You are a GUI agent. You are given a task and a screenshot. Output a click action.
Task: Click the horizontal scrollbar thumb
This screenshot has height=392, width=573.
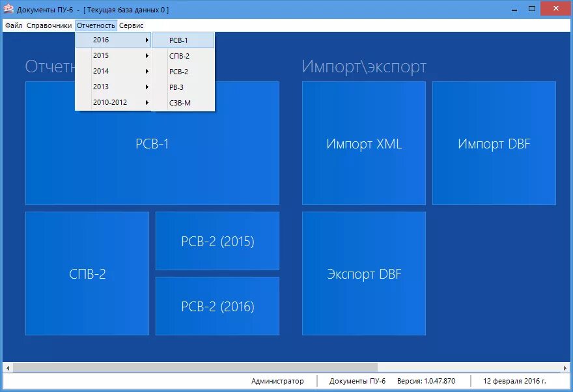point(195,367)
